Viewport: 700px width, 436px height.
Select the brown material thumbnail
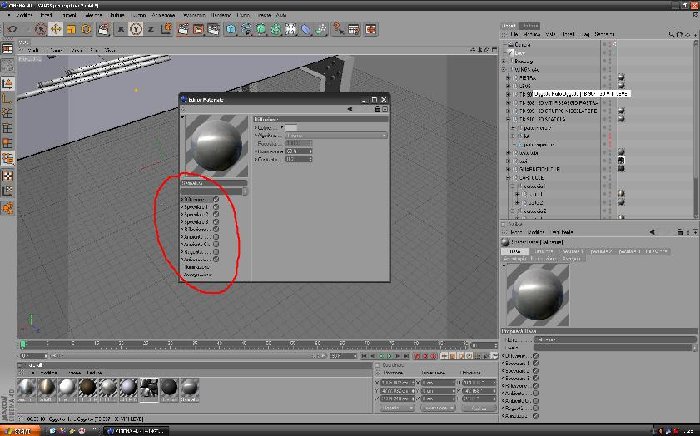[x=88, y=388]
